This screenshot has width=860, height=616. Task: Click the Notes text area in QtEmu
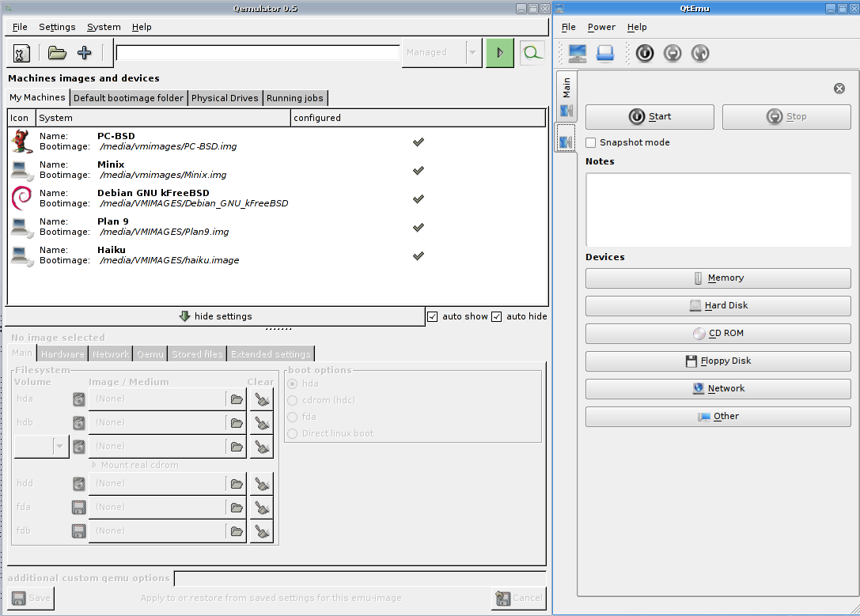pos(718,210)
